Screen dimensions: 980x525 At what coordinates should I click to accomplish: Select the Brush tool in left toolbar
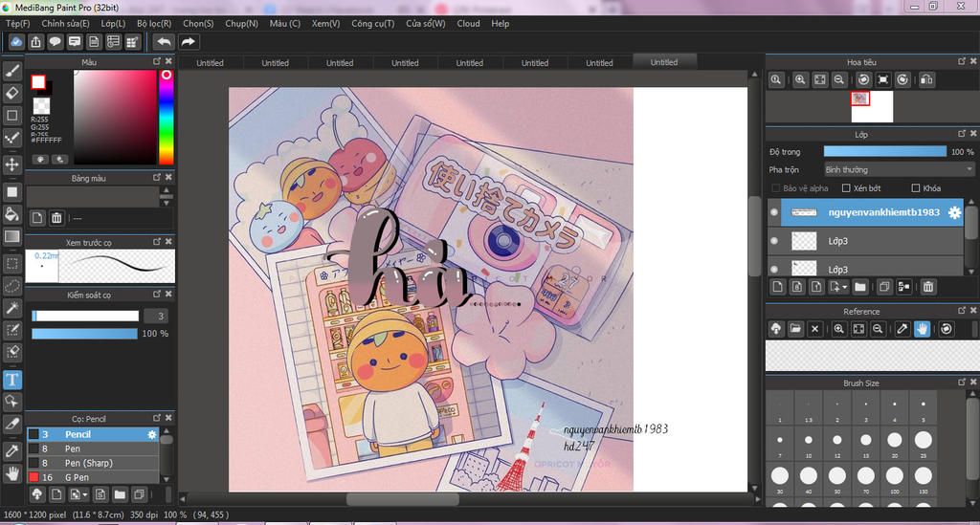click(12, 71)
